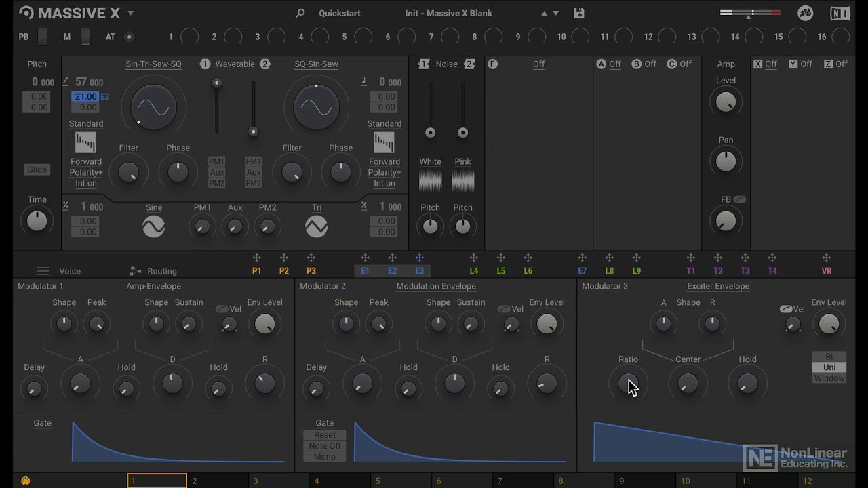
Task: Click oscillator 1 Standard mode icon
Action: tap(85, 142)
